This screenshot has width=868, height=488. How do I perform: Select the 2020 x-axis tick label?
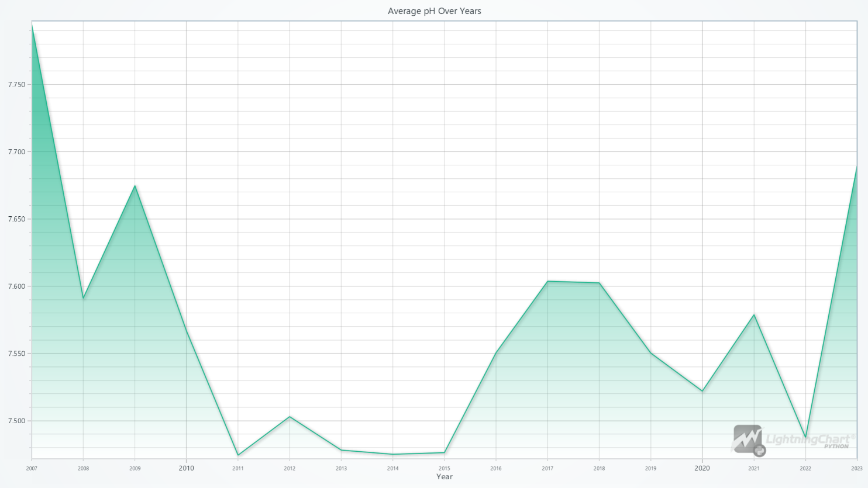pyautogui.click(x=702, y=468)
